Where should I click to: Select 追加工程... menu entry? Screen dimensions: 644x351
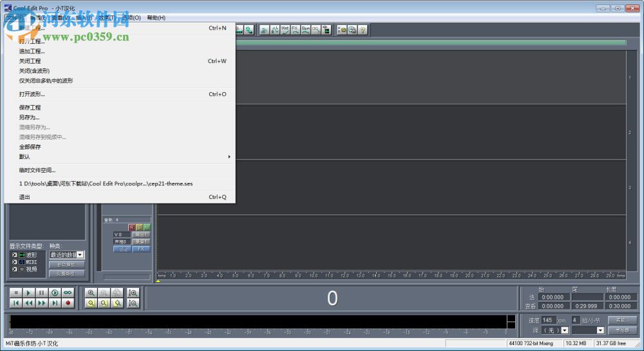[x=120, y=52]
